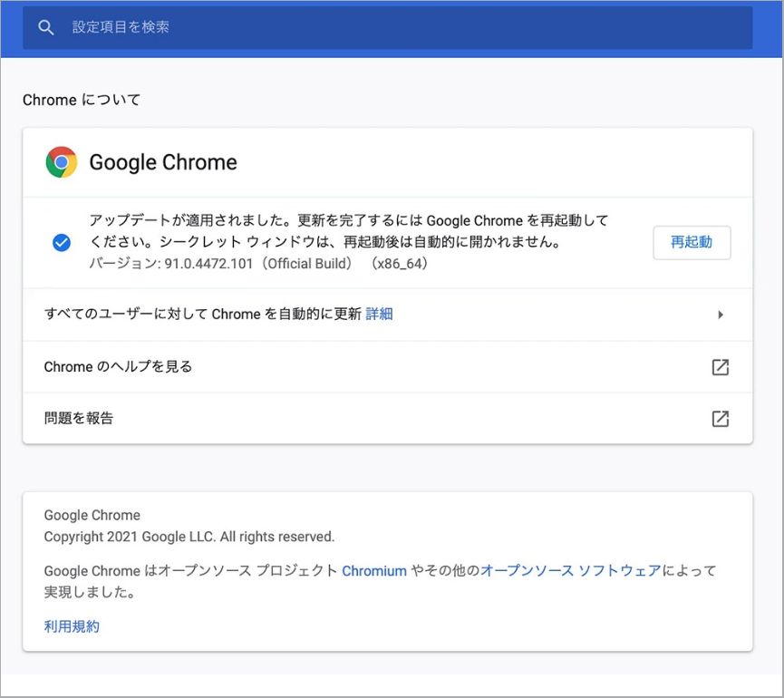
Task: Open the Chromium link
Action: [x=374, y=571]
